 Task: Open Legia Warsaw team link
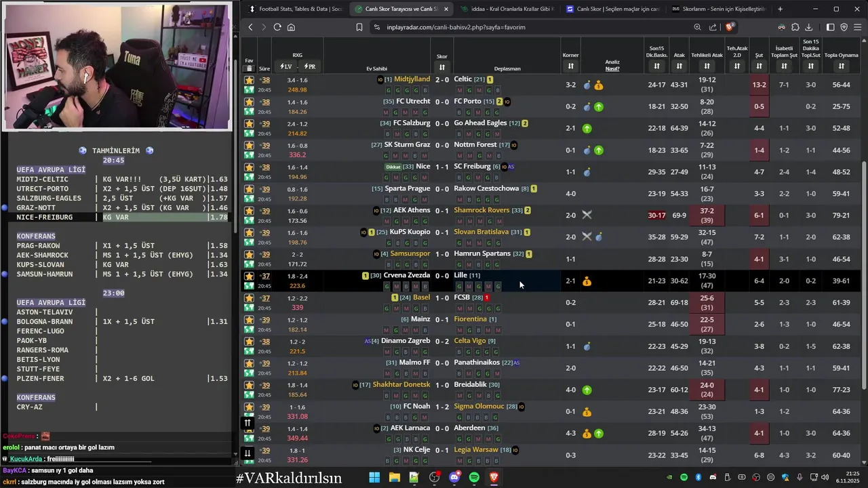pos(476,449)
